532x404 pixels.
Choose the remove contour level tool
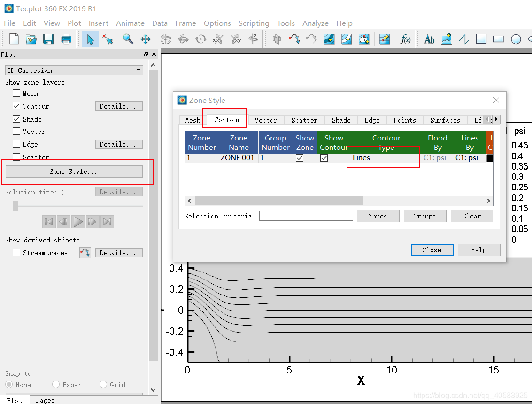tap(347, 39)
